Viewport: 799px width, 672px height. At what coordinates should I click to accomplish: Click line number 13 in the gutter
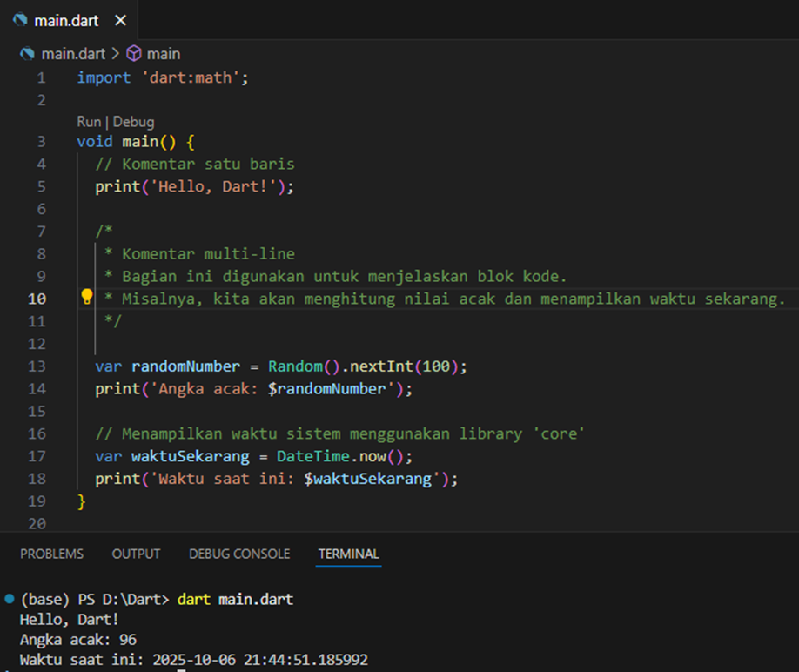click(37, 366)
